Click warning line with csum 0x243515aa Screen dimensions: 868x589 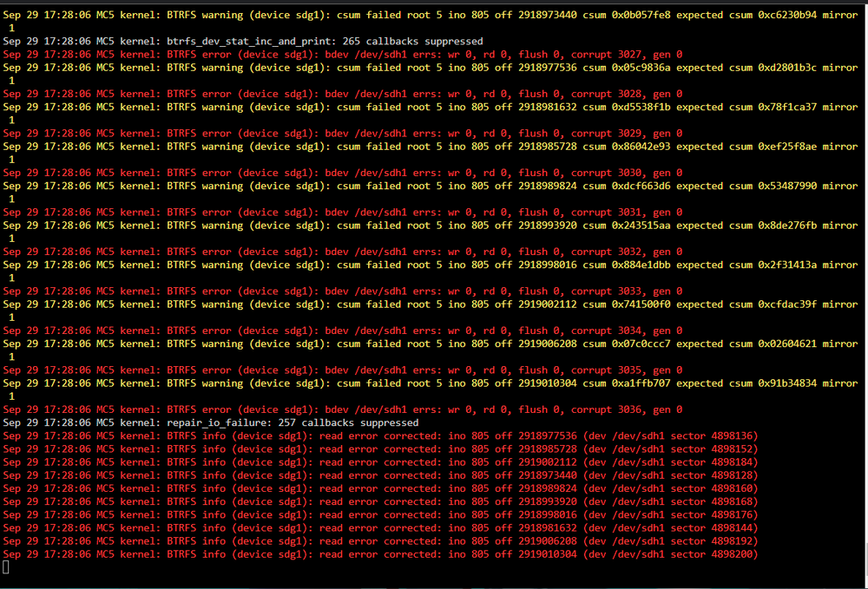[431, 232]
